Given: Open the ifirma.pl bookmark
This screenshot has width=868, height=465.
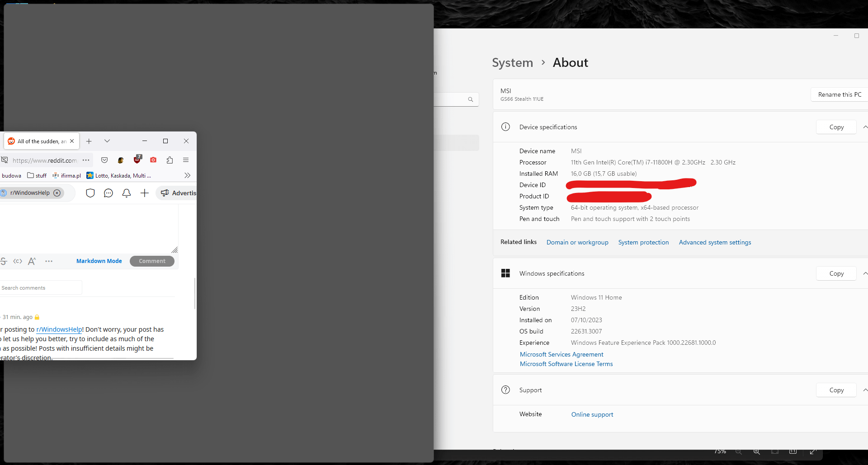Looking at the screenshot, I should (x=67, y=176).
